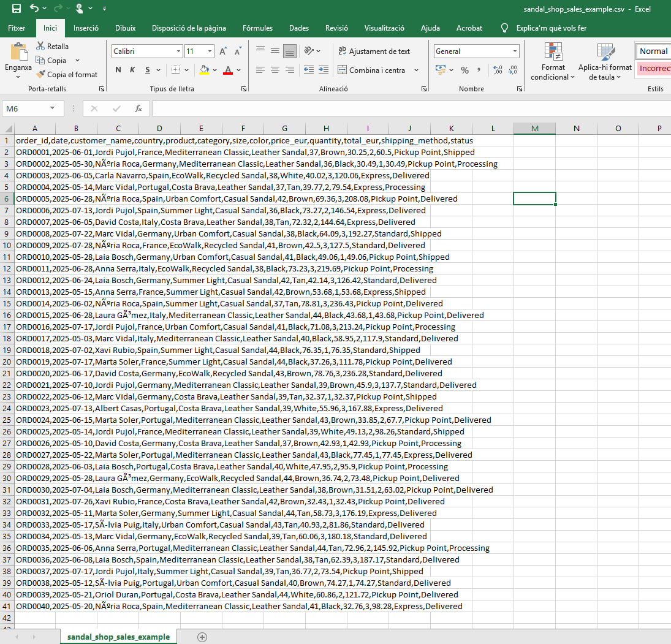Open the Name Box M6 dropdown

[x=52, y=108]
